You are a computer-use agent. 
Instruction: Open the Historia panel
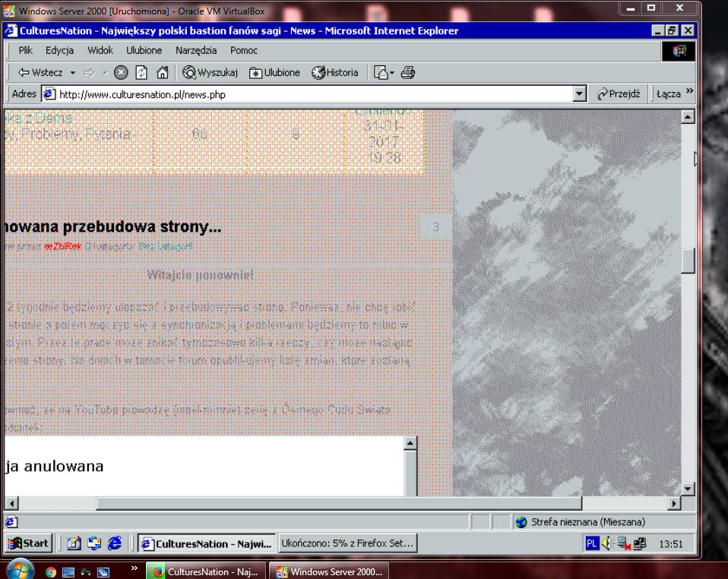(x=335, y=72)
